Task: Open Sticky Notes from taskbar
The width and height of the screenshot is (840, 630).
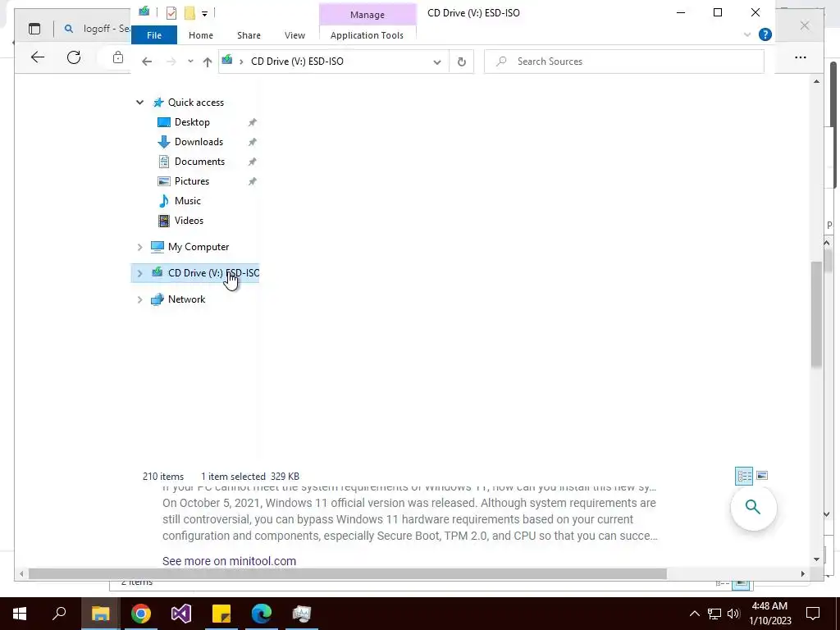Action: (221, 614)
